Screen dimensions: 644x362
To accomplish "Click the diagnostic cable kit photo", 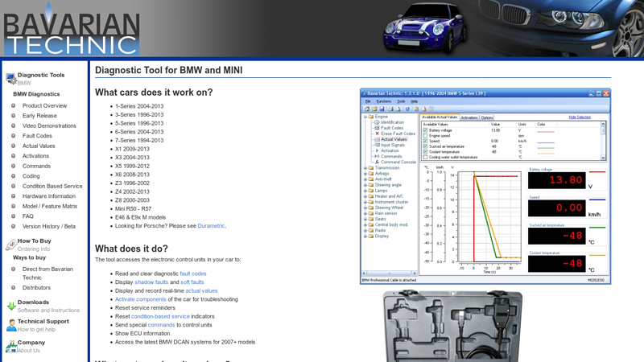I will [452, 326].
